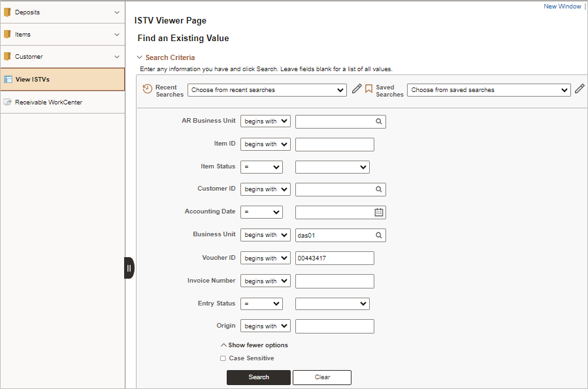Open Choose from recent searches dropdown
588x389 pixels.
267,90
